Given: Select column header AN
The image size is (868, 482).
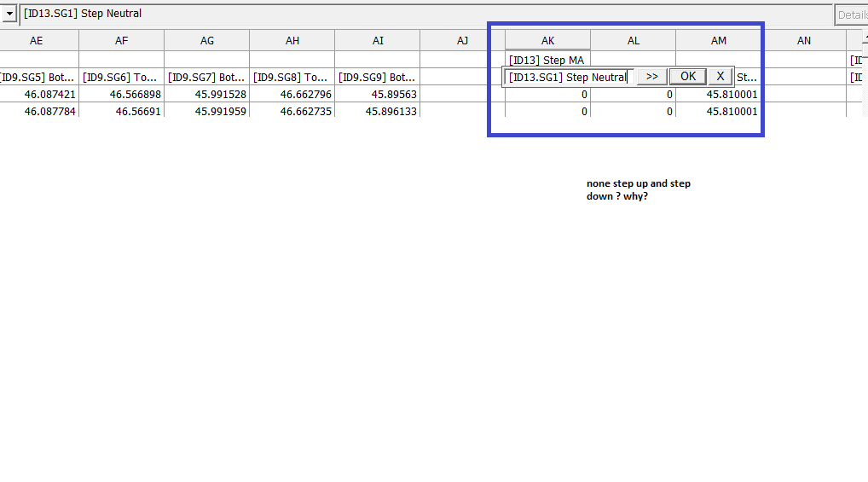Looking at the screenshot, I should 803,40.
